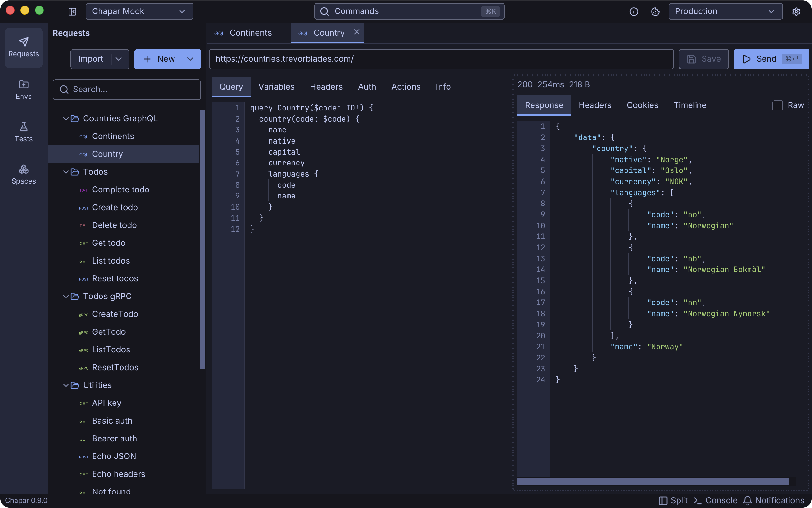Open the Tests sidebar panel

(x=23, y=132)
